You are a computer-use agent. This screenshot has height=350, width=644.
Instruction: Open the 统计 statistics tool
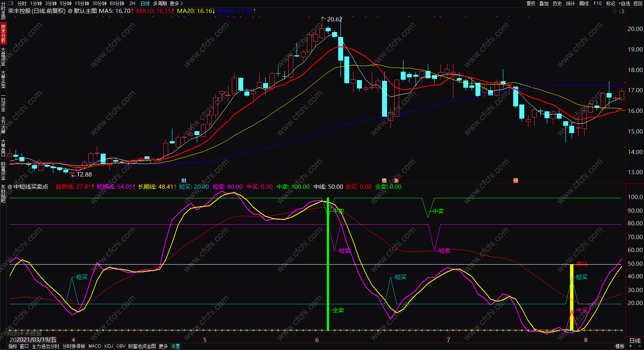tap(570, 3)
